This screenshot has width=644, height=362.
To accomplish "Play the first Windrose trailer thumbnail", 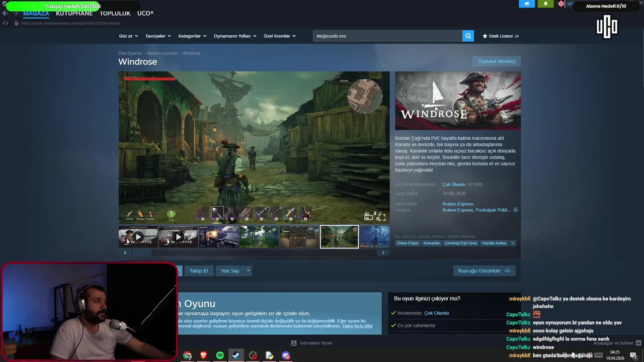I will pyautogui.click(x=138, y=237).
